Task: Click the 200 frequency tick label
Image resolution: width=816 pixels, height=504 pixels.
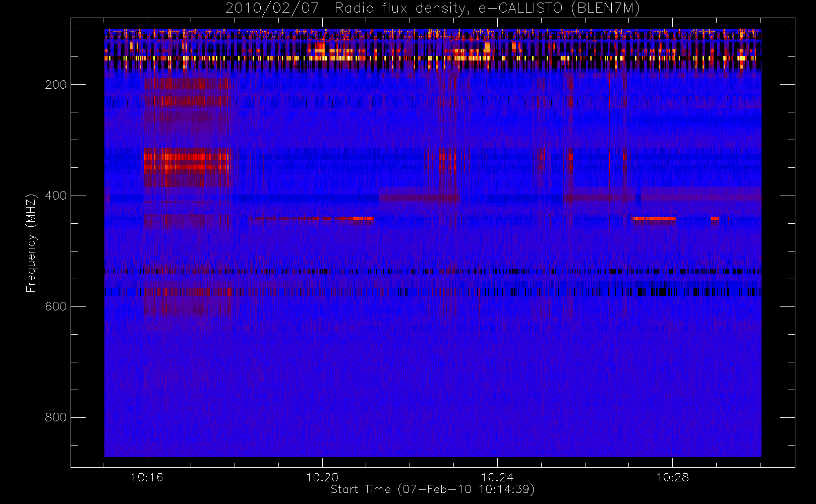Action: (x=55, y=85)
